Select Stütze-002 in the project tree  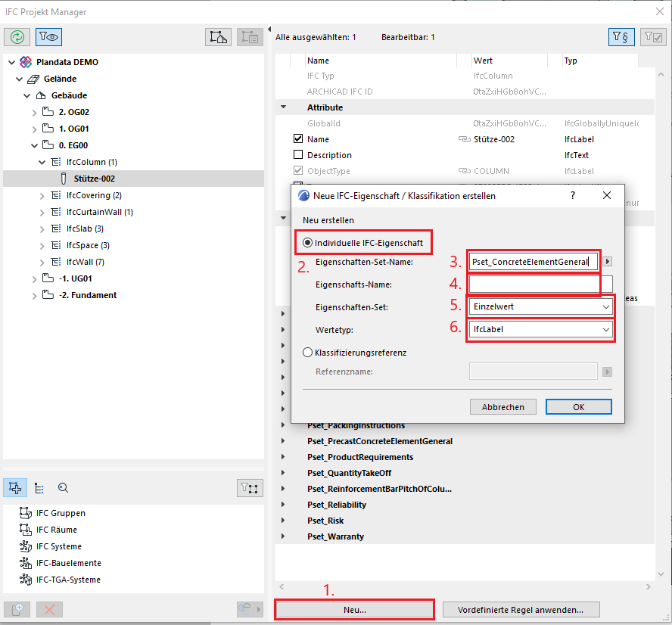tap(94, 179)
